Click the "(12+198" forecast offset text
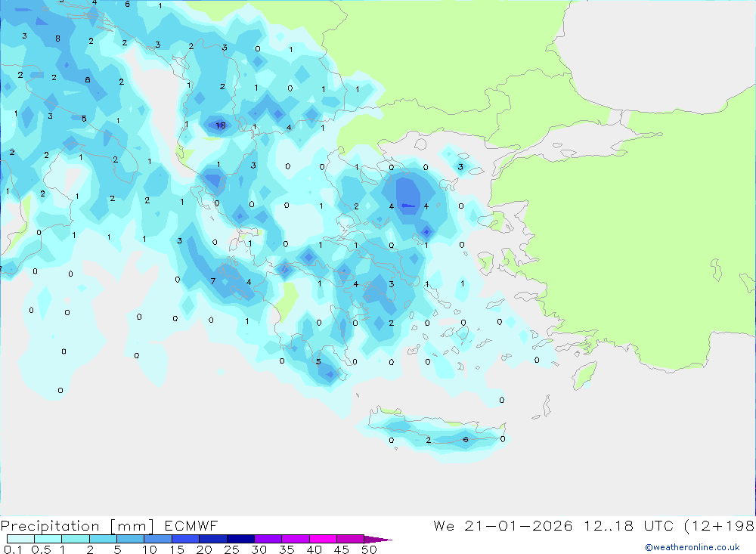This screenshot has width=756, height=554. [720, 525]
